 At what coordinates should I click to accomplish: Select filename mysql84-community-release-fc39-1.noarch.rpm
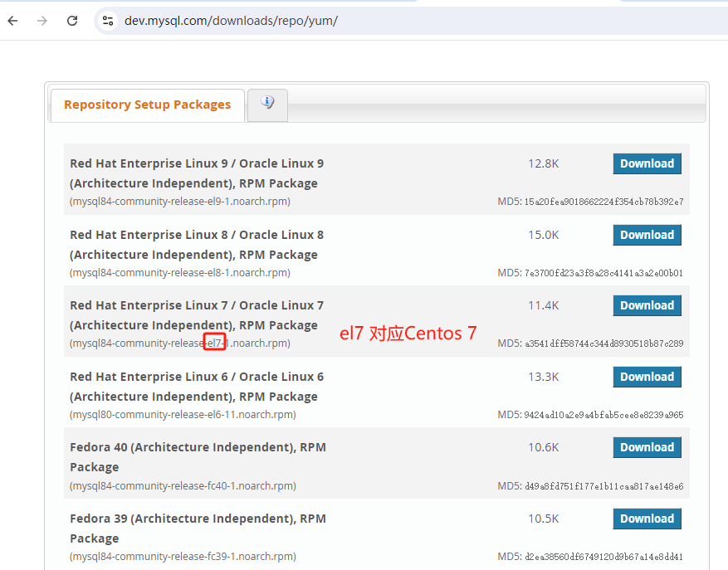[x=183, y=557]
